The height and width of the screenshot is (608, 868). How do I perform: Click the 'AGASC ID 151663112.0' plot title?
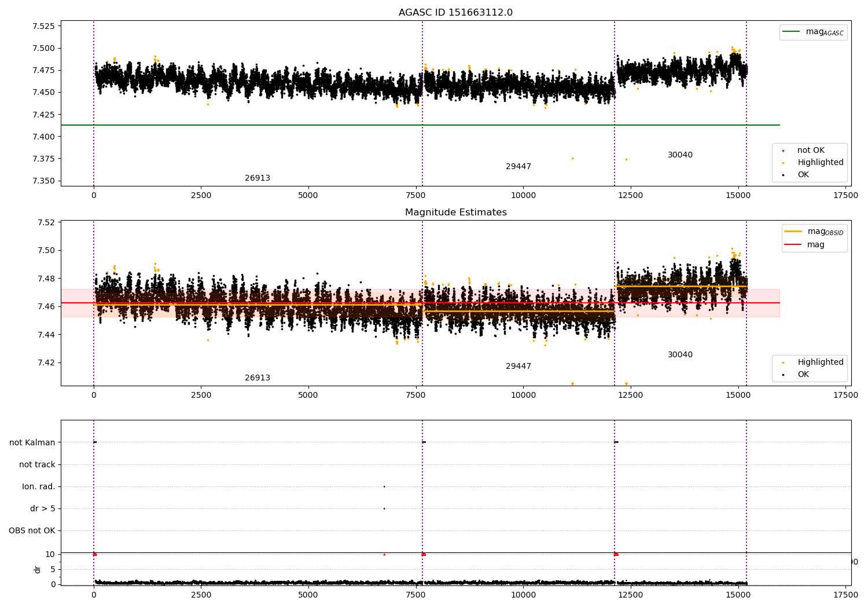click(x=455, y=13)
